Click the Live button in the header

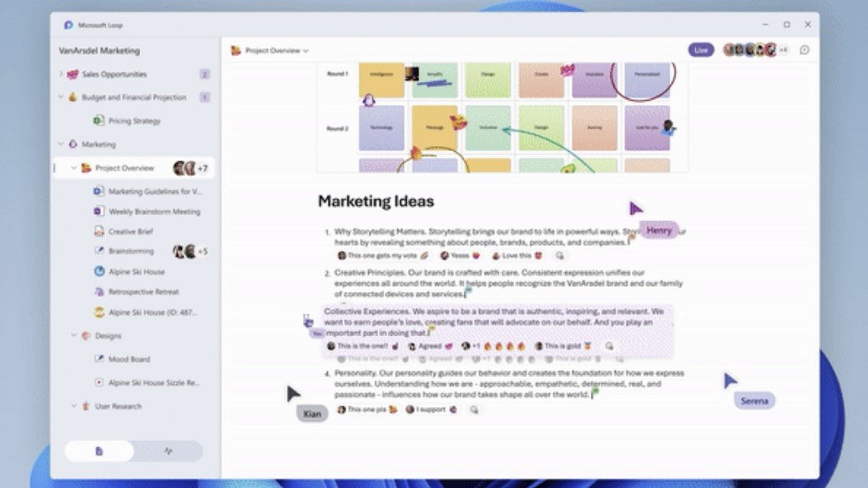point(701,50)
